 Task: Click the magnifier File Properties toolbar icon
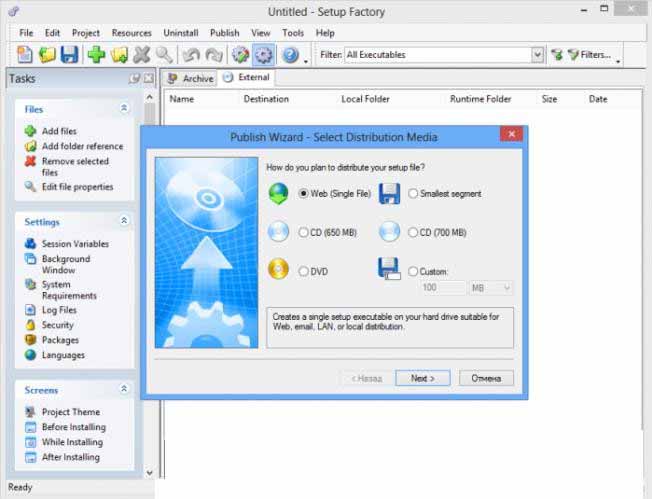tap(164, 55)
